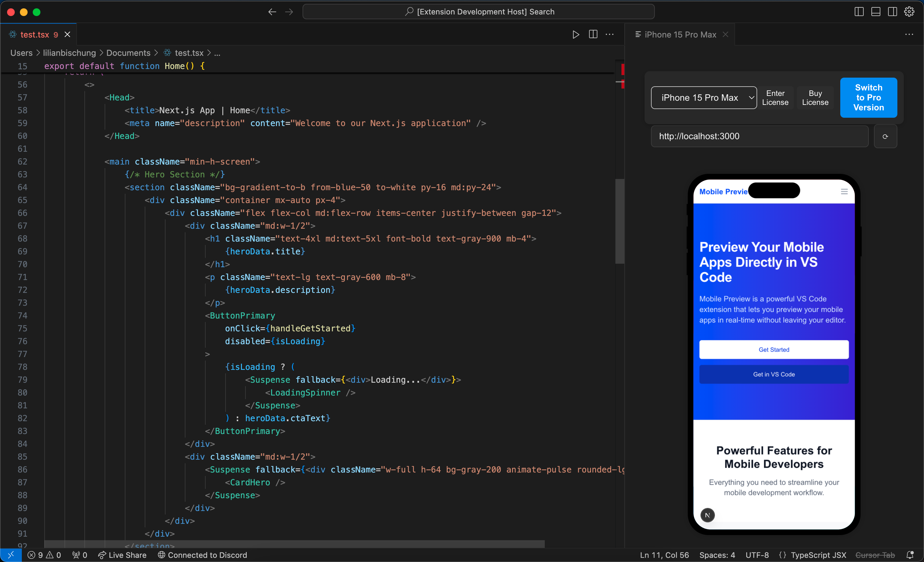Run the file with the play icon
This screenshot has height=562, width=924.
tap(576, 35)
